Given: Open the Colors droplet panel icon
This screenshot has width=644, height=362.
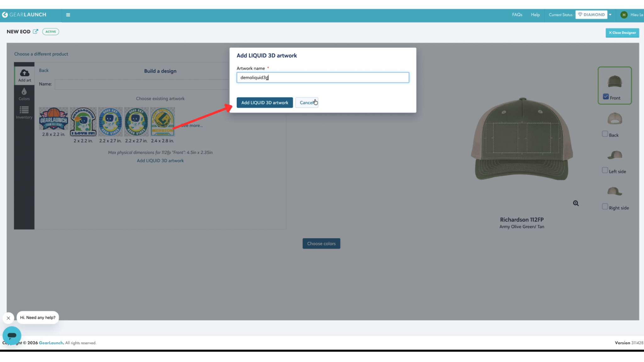Looking at the screenshot, I should click(24, 91).
